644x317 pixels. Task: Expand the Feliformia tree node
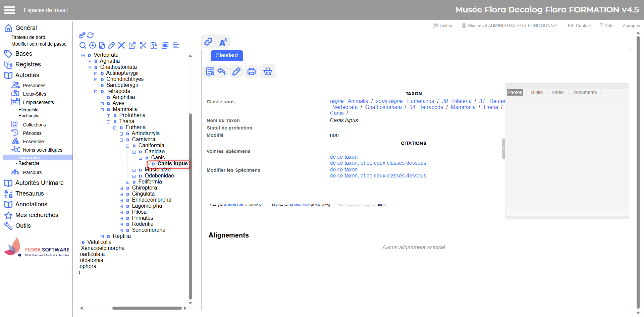point(128,182)
